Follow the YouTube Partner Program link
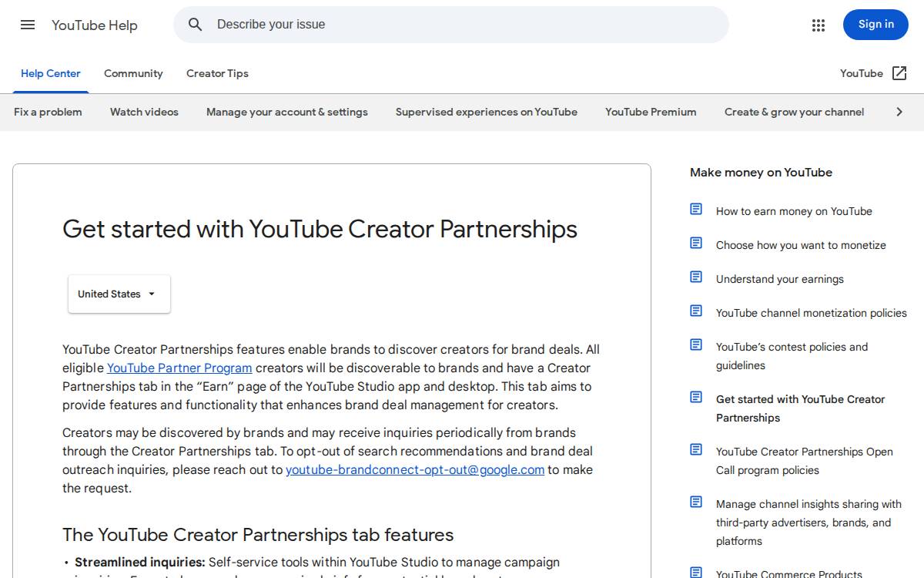Viewport: 924px width, 578px height. point(179,368)
